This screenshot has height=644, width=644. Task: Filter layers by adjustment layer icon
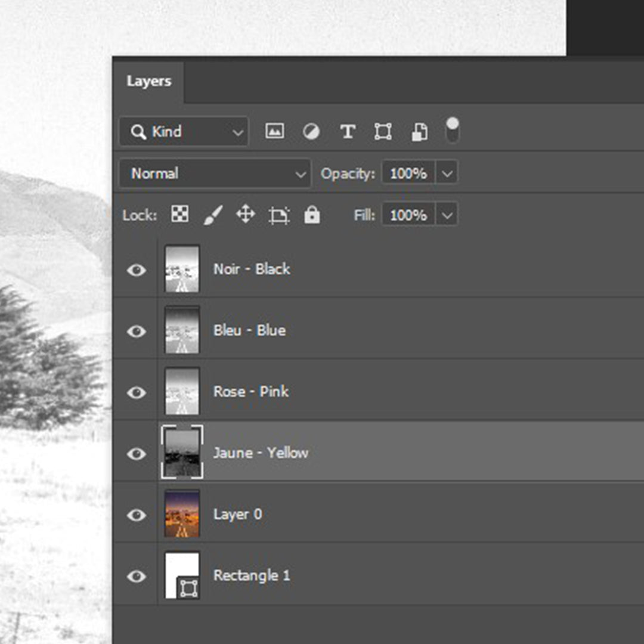click(x=311, y=132)
